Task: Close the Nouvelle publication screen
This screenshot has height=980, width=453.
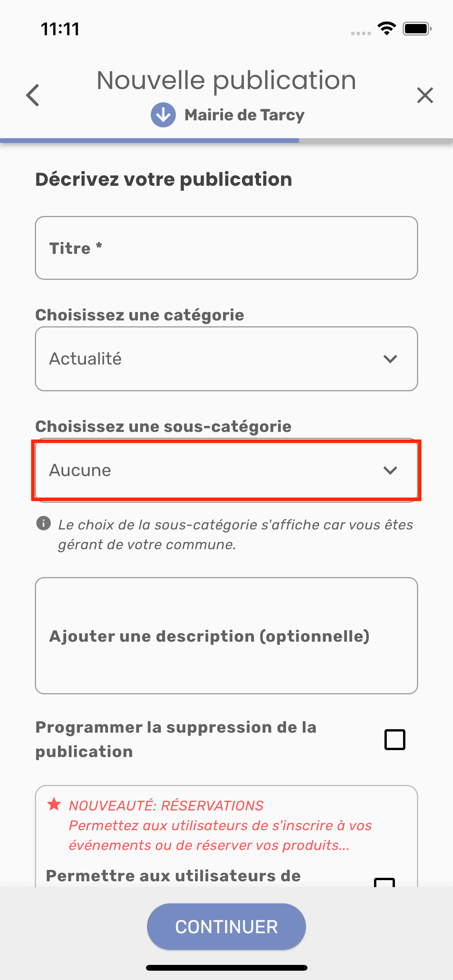Action: click(425, 95)
